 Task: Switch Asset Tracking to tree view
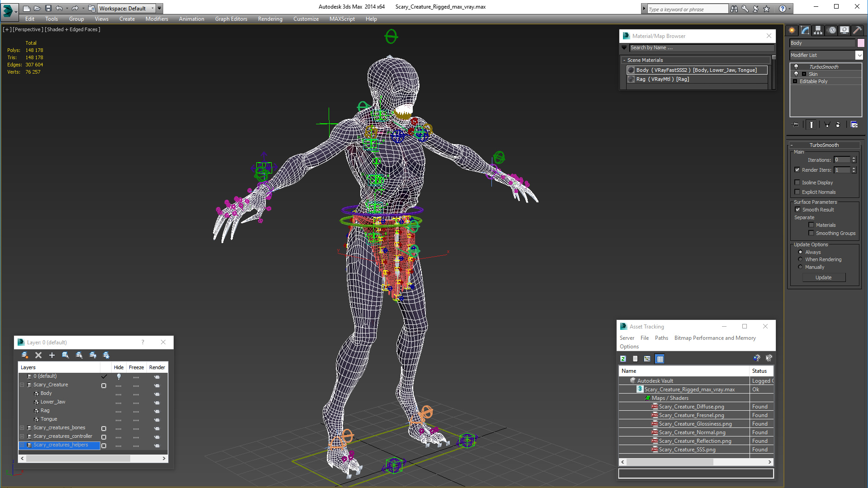click(647, 359)
